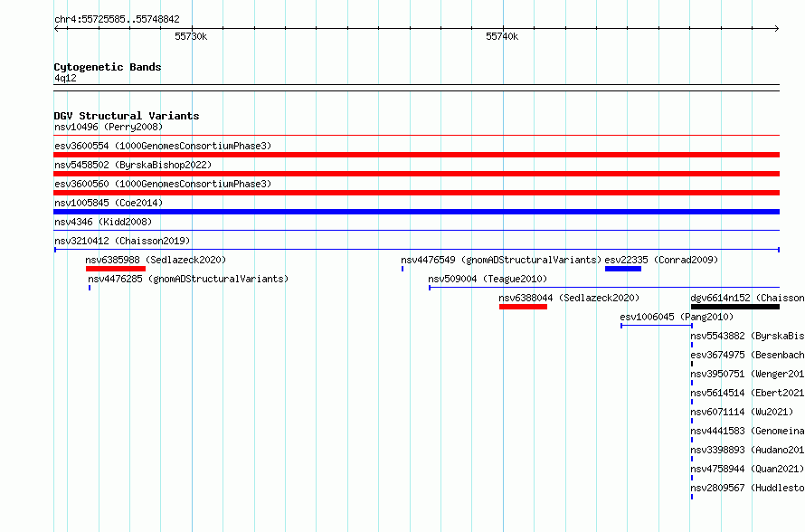Select the esv1006045 blue interval line
Screen dimensions: 805x532
coord(657,326)
